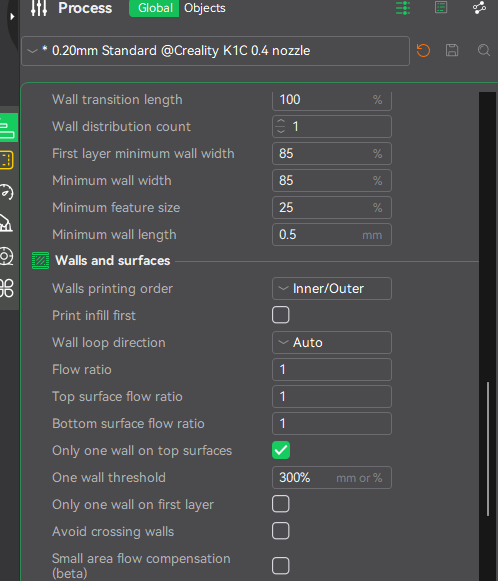Screen dimensions: 498x581
Task: Enable Print infill first checkbox
Action: point(280,315)
